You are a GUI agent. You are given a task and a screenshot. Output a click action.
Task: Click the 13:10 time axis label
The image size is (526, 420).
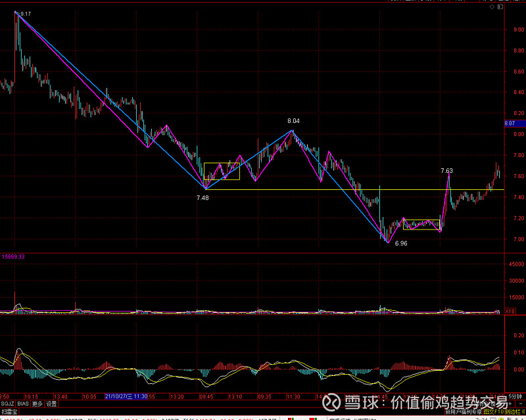(x=235, y=396)
